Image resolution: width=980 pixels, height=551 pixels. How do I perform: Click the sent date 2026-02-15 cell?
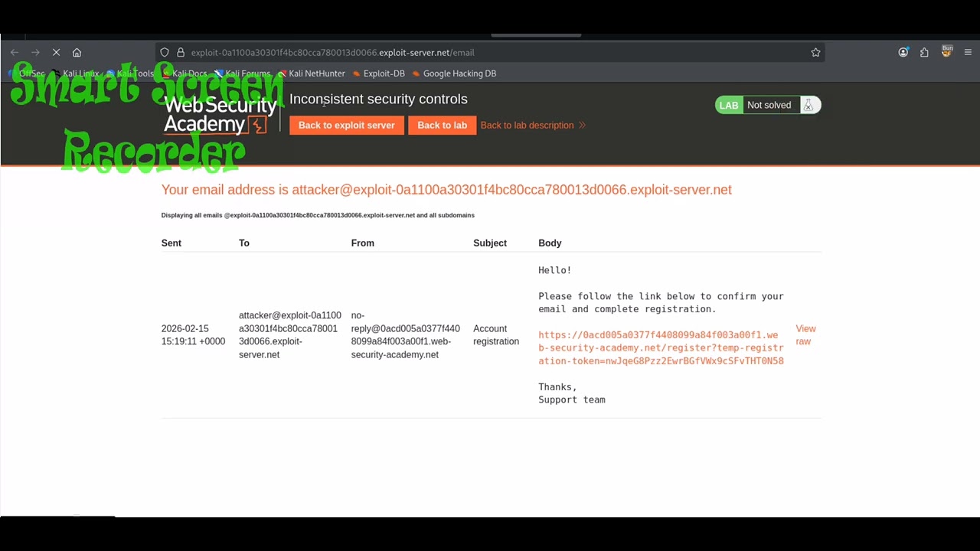click(193, 335)
